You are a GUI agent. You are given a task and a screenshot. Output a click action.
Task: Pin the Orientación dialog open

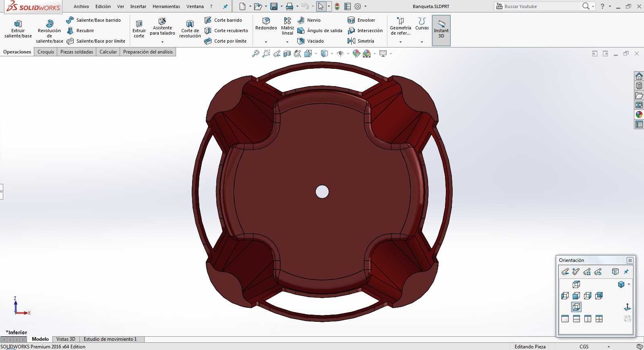626,272
